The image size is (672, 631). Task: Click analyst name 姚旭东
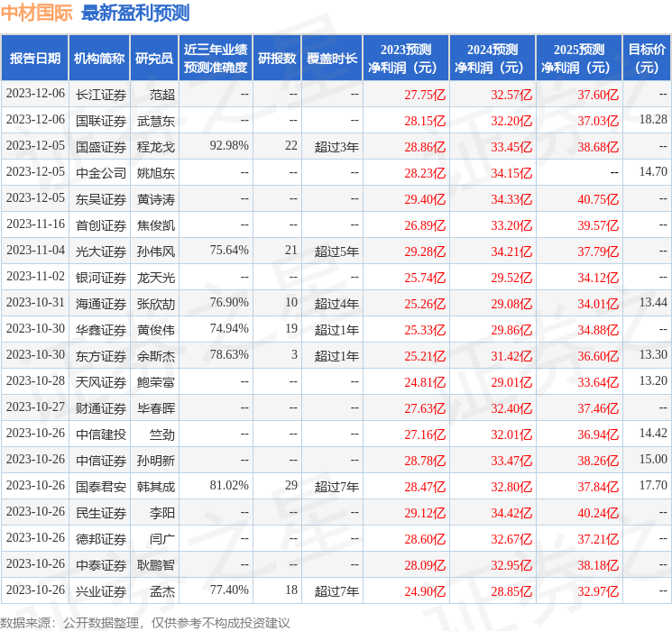click(156, 173)
